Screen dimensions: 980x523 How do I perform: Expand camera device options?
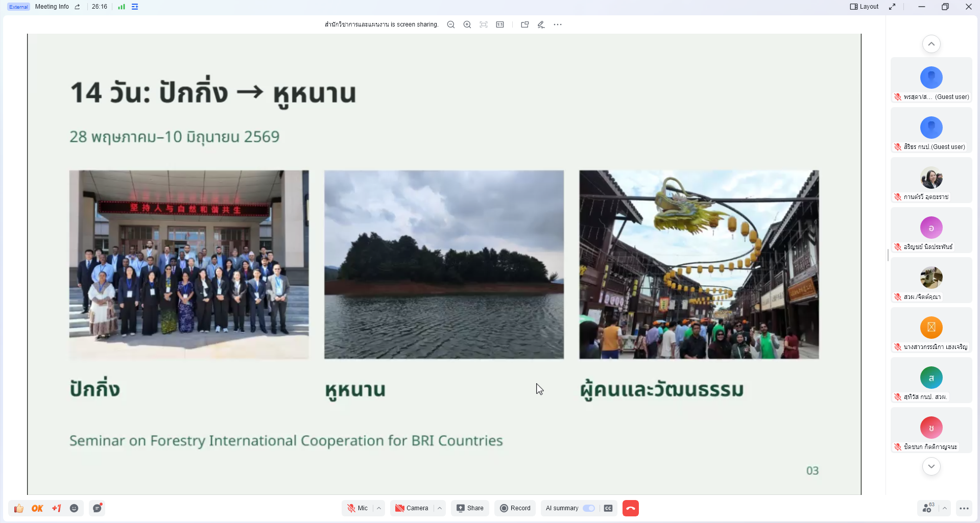[440, 508]
